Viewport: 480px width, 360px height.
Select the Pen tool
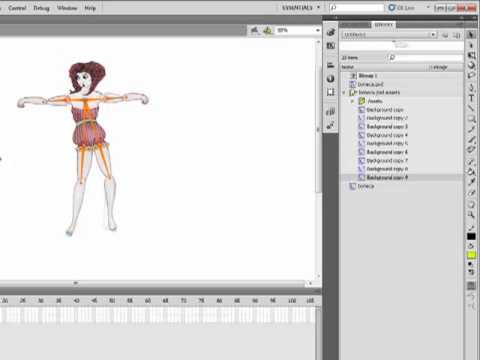pyautogui.click(x=471, y=88)
